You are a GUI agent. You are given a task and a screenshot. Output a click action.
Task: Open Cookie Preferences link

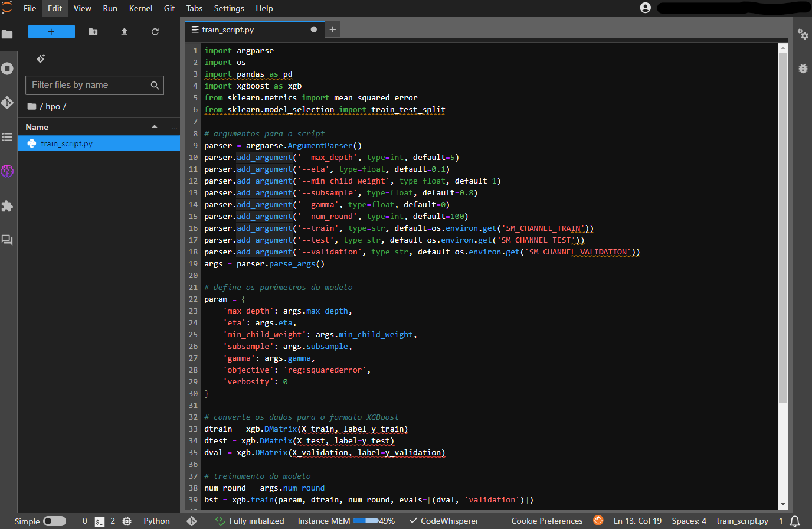[547, 521]
